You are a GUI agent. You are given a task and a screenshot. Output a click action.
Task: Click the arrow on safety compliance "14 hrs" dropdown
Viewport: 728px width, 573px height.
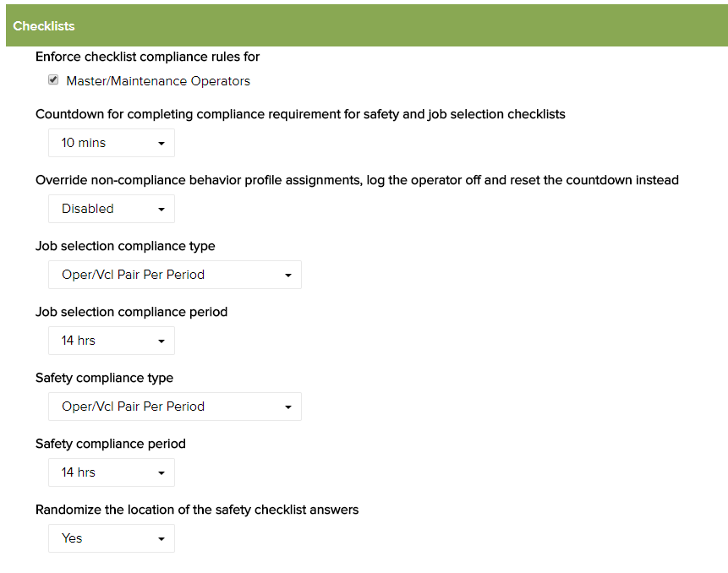point(162,472)
